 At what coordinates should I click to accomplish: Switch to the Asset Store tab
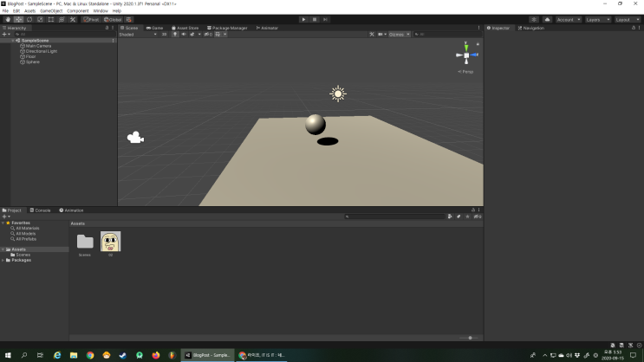tap(185, 28)
